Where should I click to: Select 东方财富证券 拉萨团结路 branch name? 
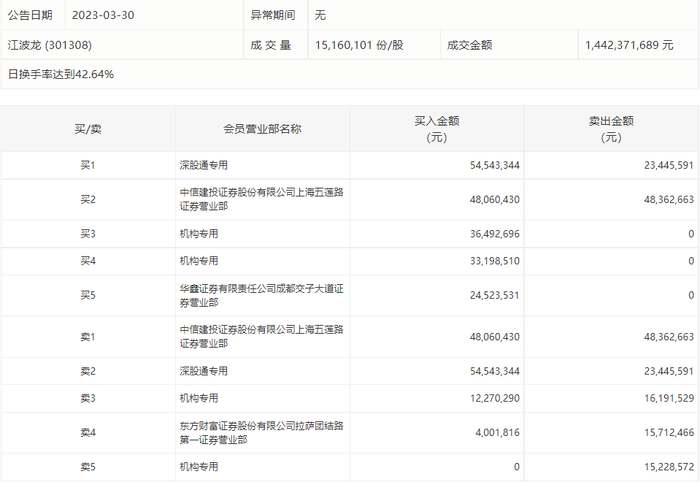tap(262, 432)
